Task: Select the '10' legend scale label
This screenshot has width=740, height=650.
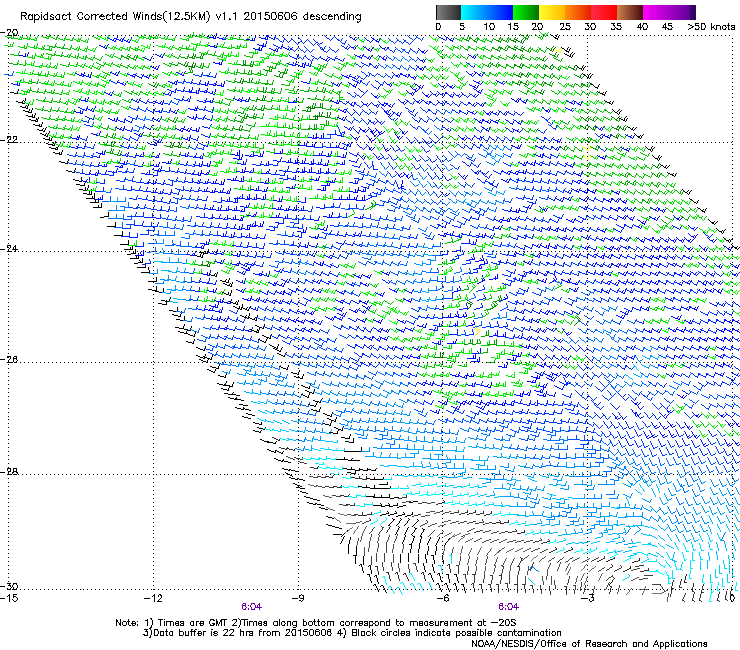Action: pos(489,27)
